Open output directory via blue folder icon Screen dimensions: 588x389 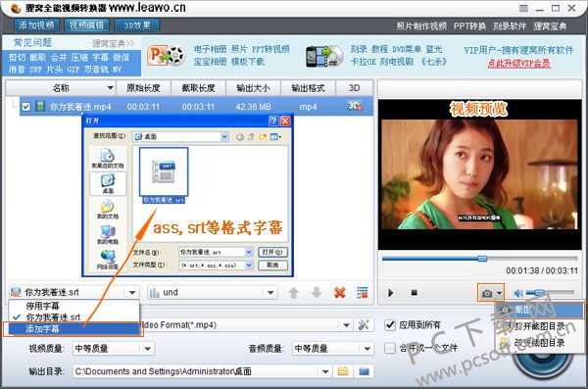[x=364, y=371]
